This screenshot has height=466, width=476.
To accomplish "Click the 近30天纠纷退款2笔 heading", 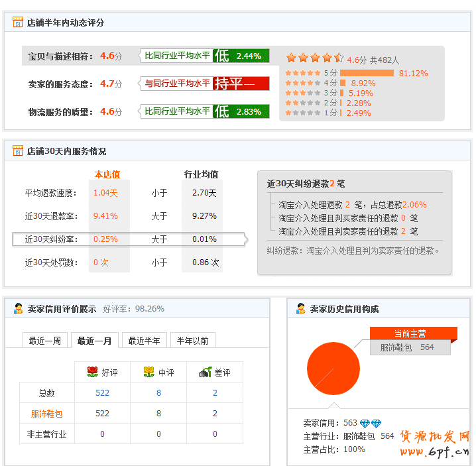I will click(306, 184).
